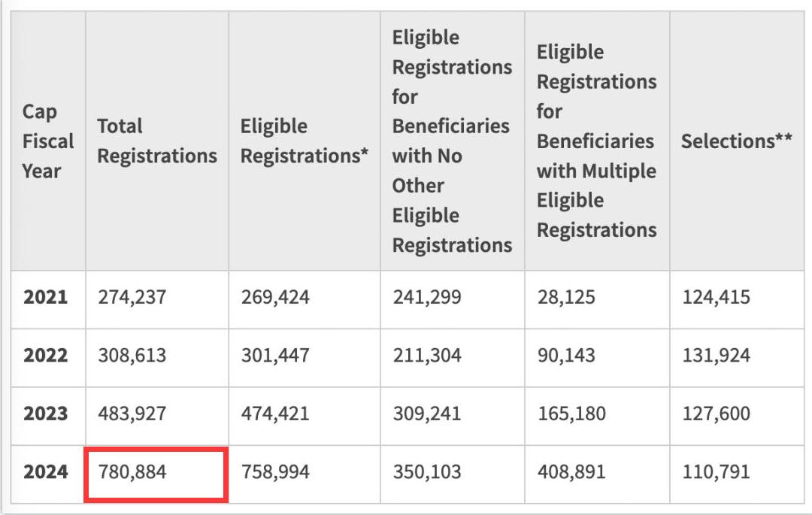Select the 2023 fiscal year row label
812x515 pixels.
[46, 414]
